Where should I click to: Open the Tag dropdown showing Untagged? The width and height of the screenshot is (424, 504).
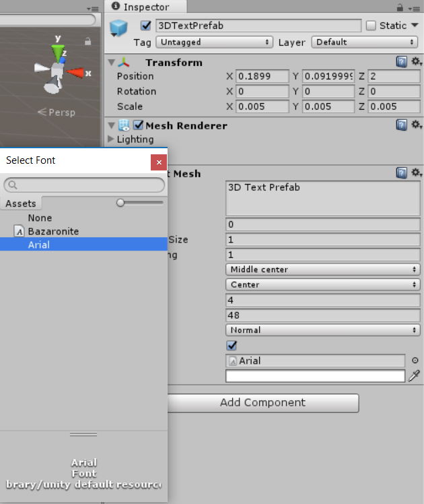click(x=215, y=42)
